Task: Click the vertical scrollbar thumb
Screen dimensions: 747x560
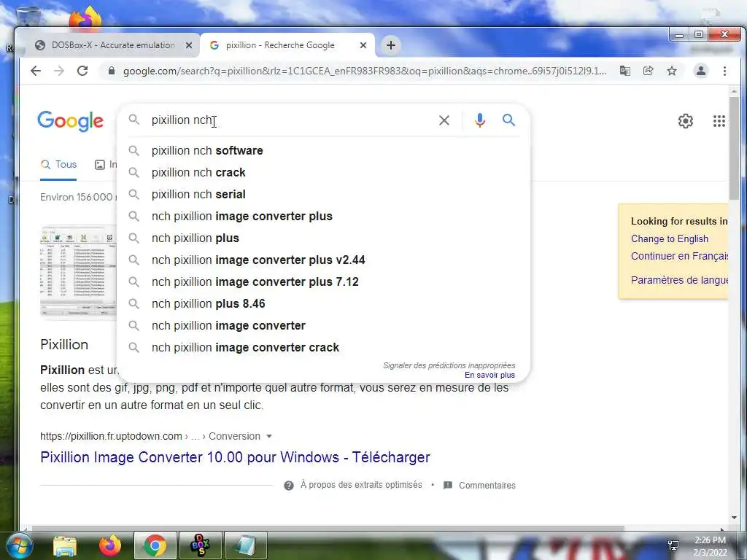Action: [734, 147]
